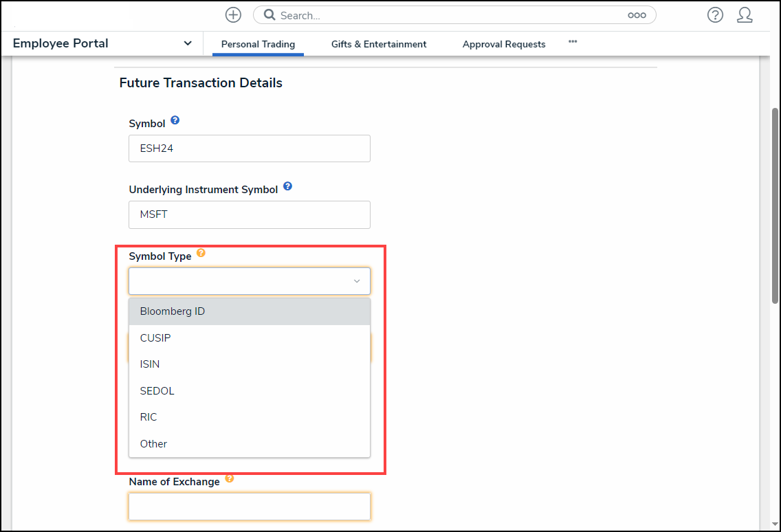
Task: Click the three-dot search options icon
Action: click(x=637, y=15)
